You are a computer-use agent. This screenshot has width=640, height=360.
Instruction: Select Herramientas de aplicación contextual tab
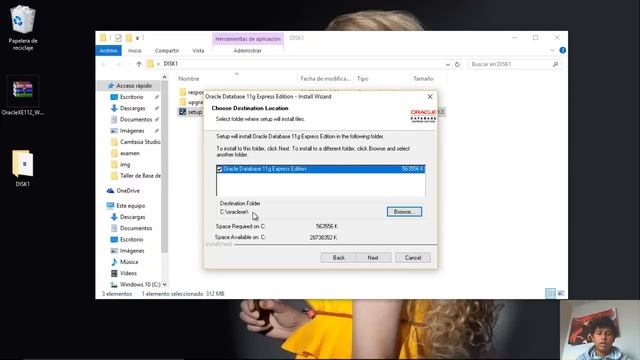[248, 39]
